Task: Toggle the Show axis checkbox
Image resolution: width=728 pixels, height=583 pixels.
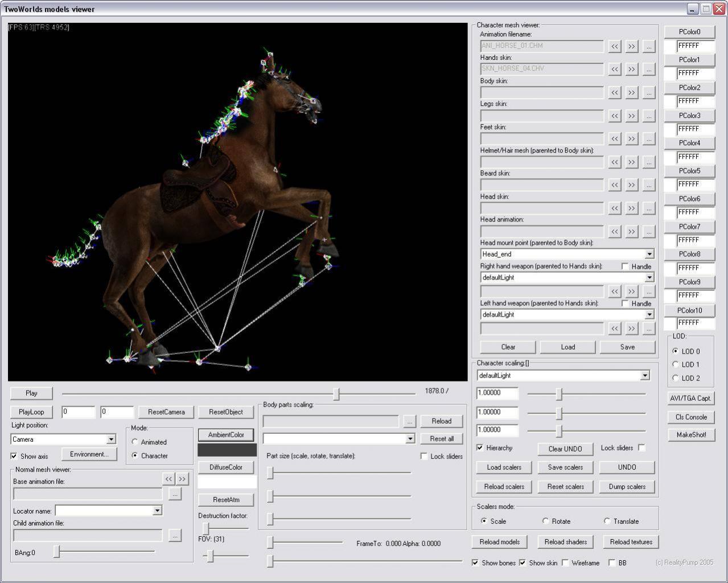Action: (x=14, y=456)
